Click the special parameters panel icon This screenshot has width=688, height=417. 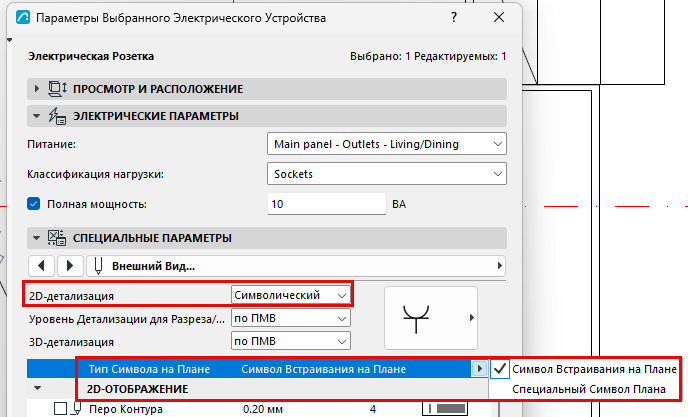pyautogui.click(x=57, y=238)
